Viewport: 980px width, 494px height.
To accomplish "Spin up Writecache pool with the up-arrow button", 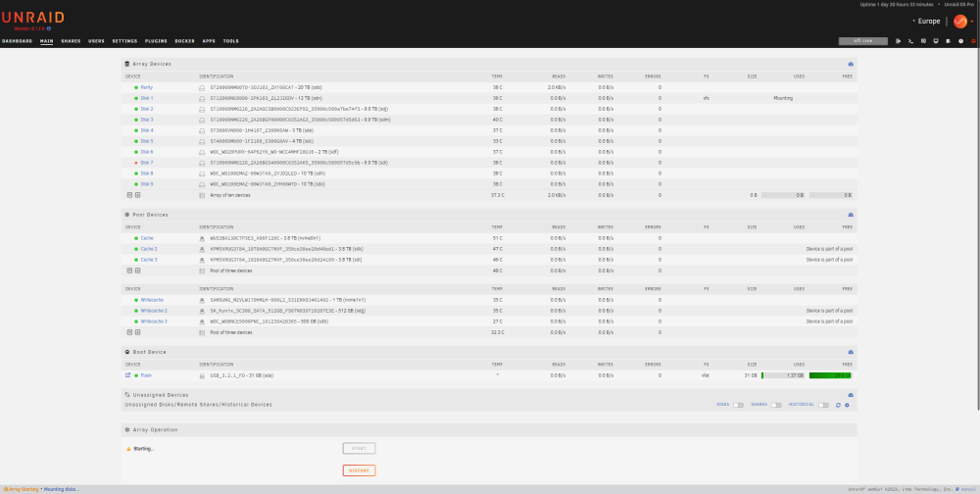I will [137, 332].
